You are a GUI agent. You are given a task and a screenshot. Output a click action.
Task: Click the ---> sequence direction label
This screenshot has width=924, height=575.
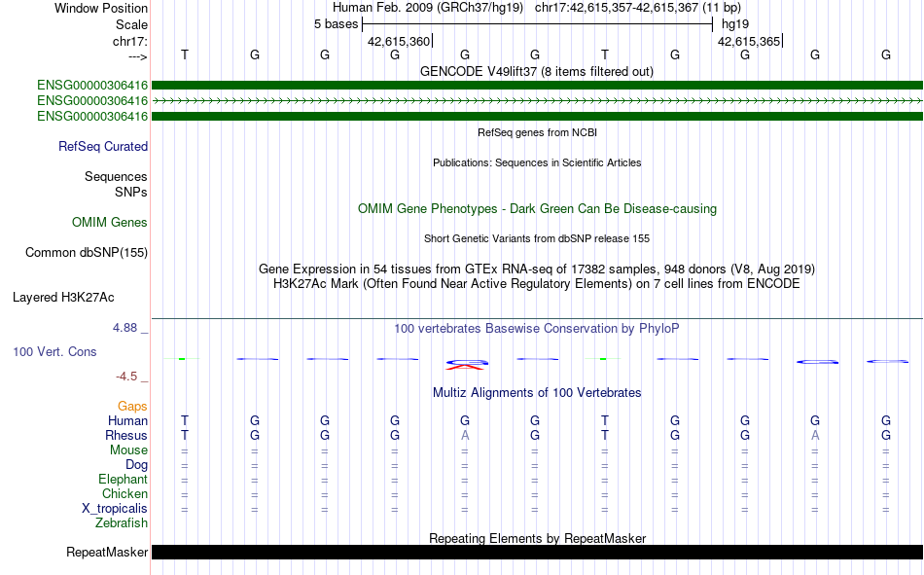137,56
